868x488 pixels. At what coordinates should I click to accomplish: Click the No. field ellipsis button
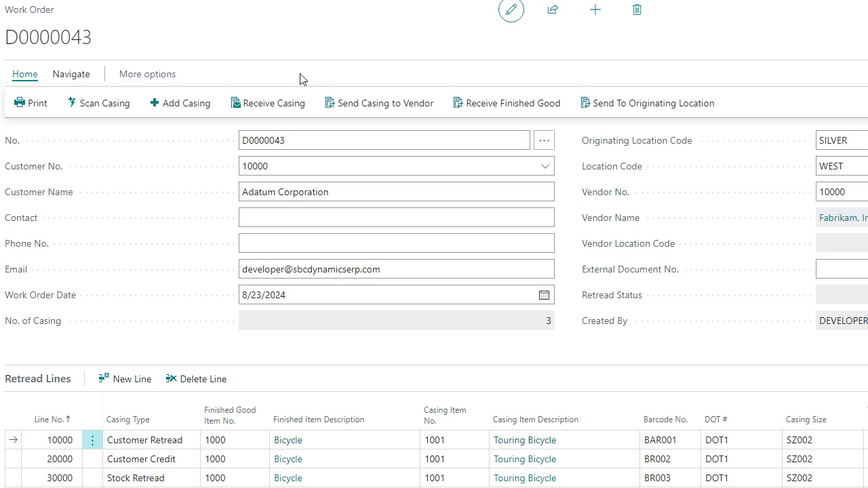pos(544,140)
